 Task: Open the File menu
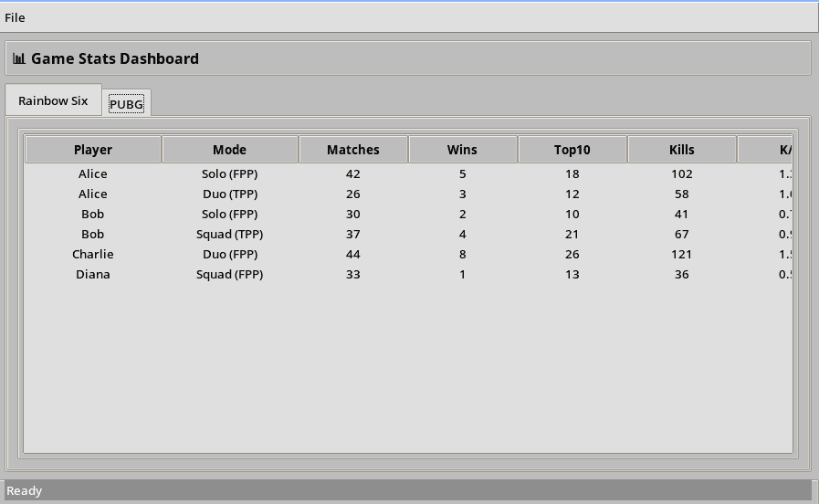coord(15,17)
